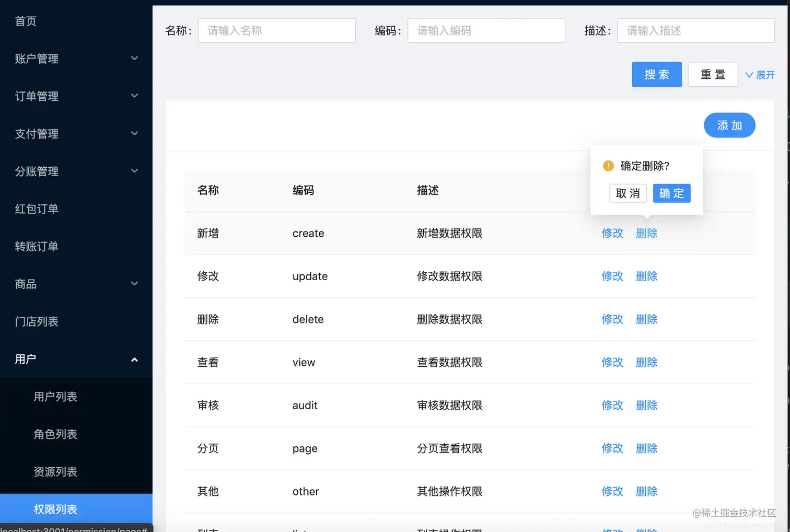Viewport: 790px width, 532px height.
Task: Expand the 分账管理 sidebar menu
Action: [76, 171]
